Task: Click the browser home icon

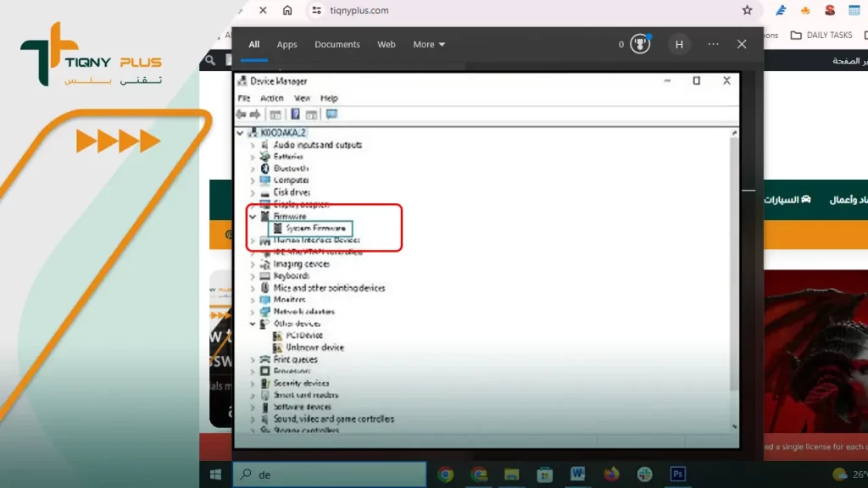Action: pyautogui.click(x=287, y=10)
